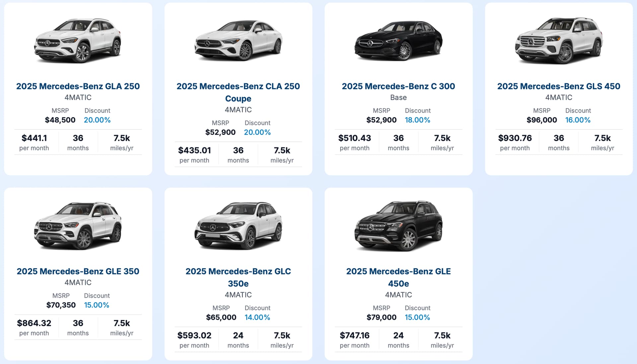637x364 pixels.
Task: View the white GLS 450 SUV picture
Action: 559,40
